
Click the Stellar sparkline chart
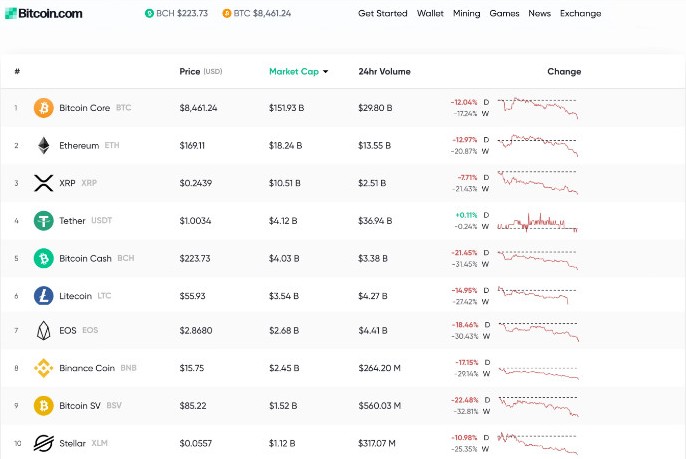[538, 444]
